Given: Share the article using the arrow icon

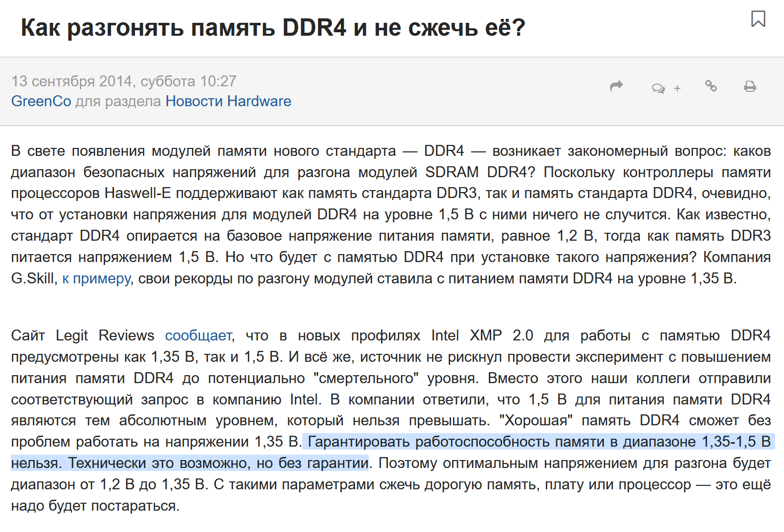Looking at the screenshot, I should point(616,86).
